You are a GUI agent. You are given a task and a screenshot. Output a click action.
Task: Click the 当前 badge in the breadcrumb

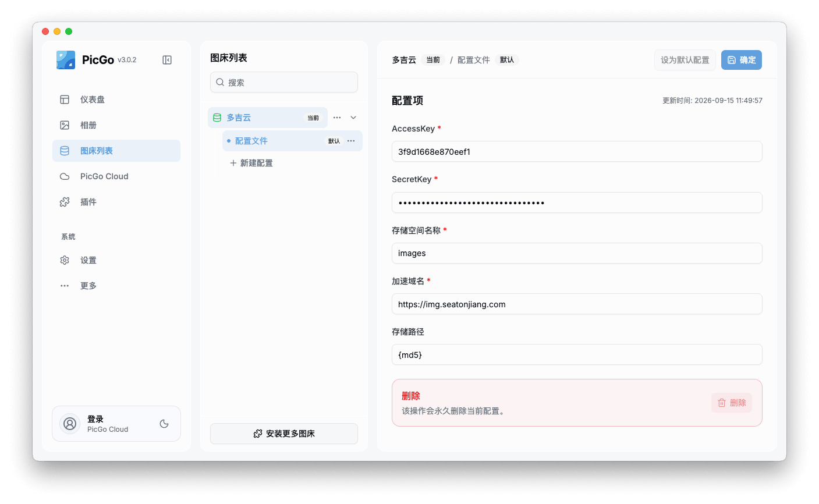click(x=433, y=60)
